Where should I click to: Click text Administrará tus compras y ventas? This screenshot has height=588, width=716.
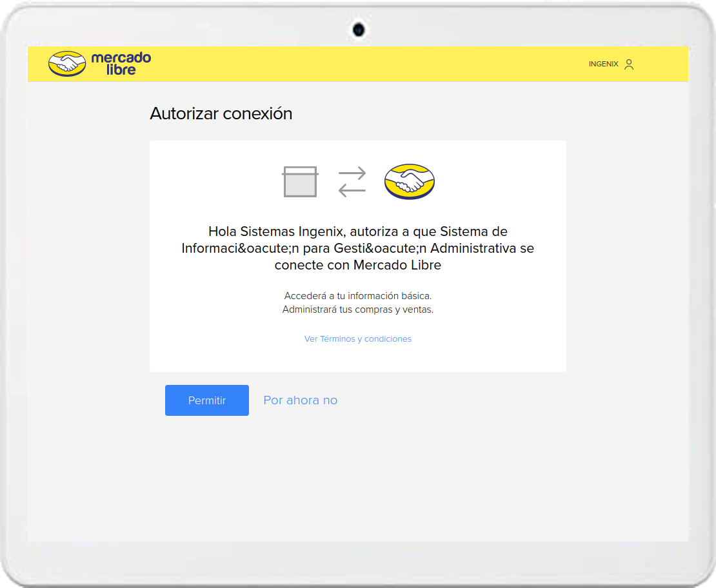(x=358, y=309)
